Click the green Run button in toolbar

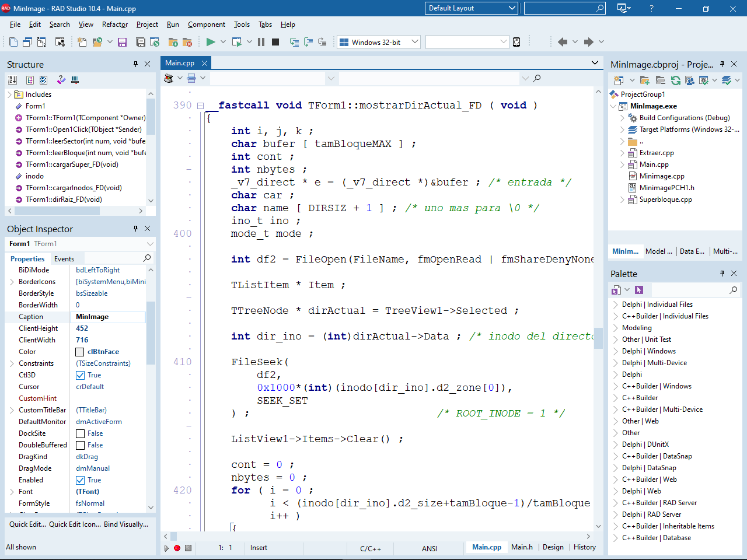(211, 42)
